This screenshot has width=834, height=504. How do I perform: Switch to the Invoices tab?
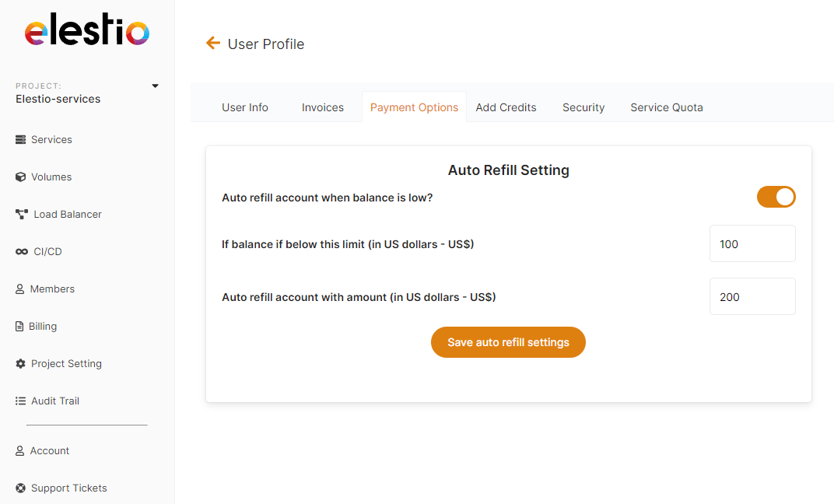click(x=323, y=107)
